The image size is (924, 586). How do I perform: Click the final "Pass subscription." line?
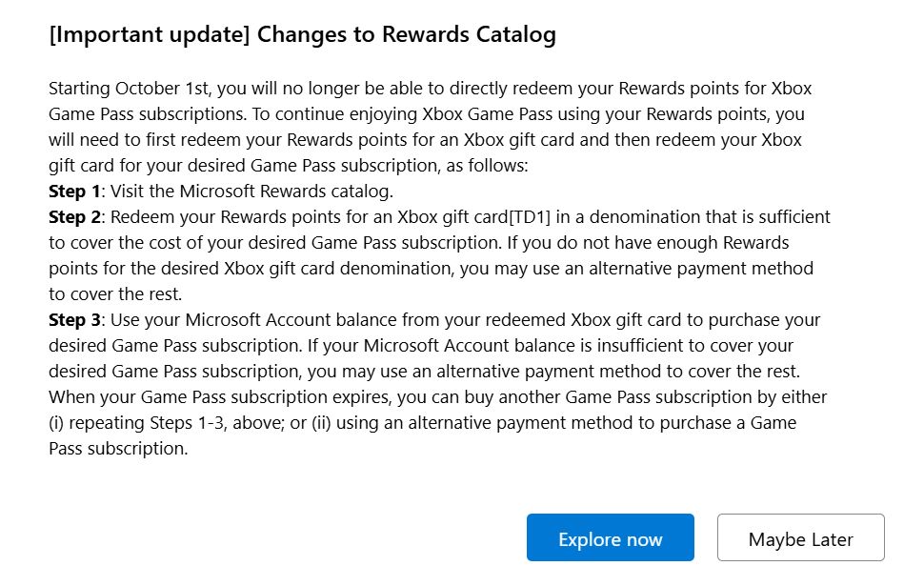point(118,448)
